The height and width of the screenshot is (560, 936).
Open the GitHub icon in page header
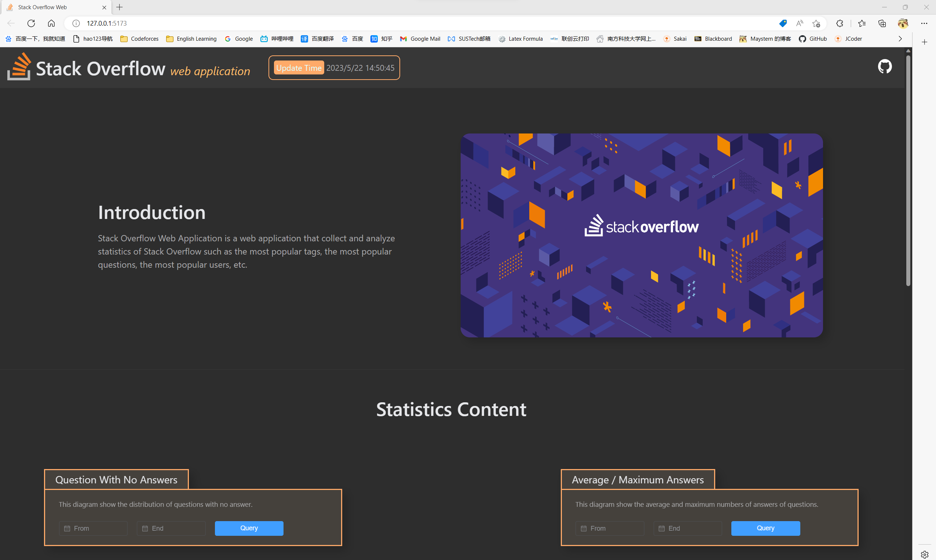tap(884, 67)
